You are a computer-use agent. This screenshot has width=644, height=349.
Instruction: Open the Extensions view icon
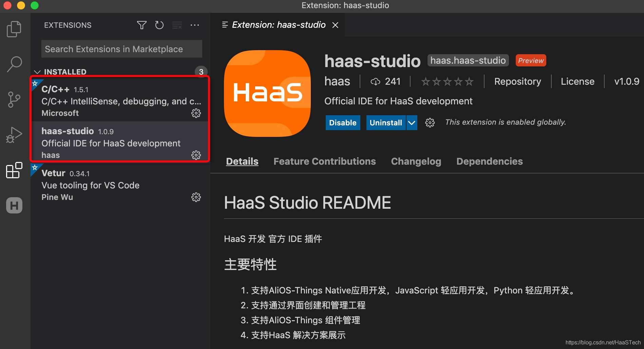(14, 170)
